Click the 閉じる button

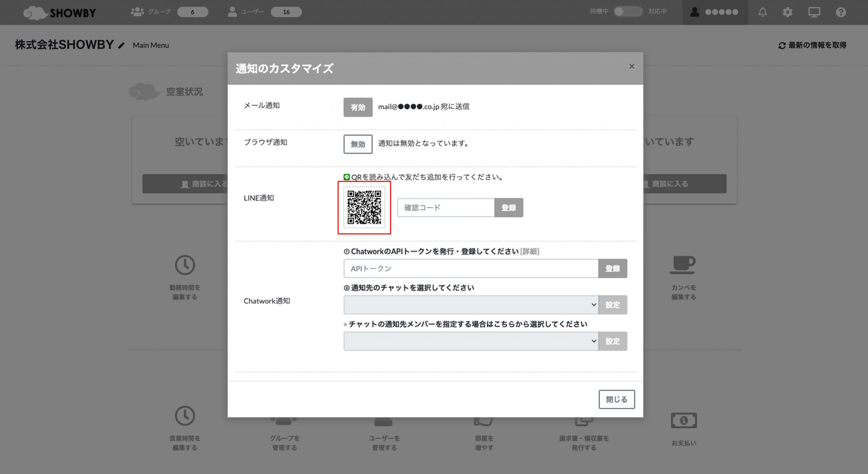pos(616,399)
